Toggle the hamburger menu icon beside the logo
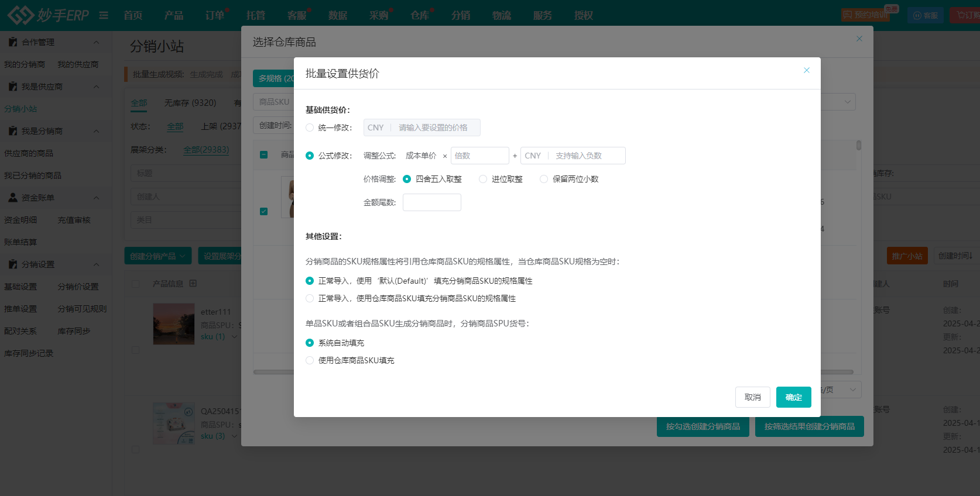Screen dimensions: 980x496 (x=104, y=15)
